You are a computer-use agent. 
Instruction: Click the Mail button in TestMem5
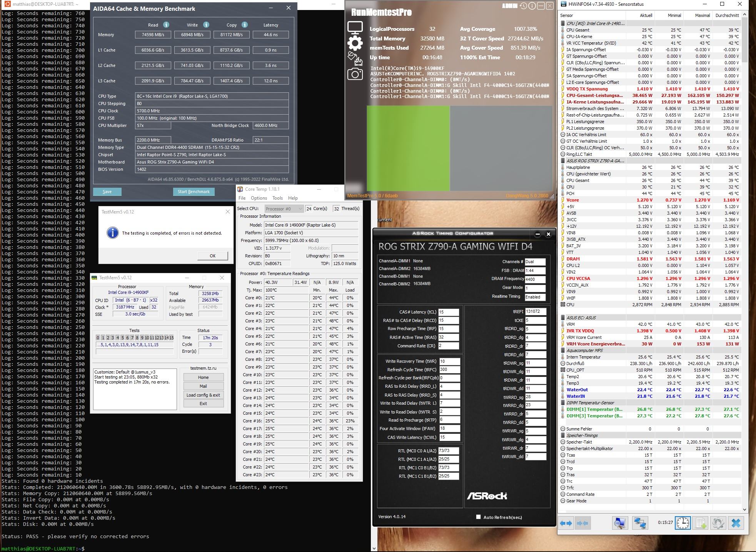click(x=203, y=386)
